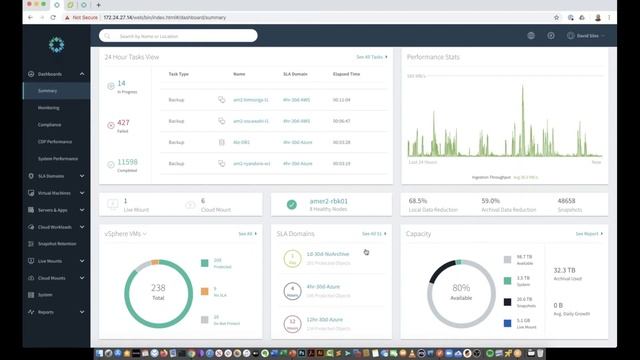Screen dimensions: 640x360
Task: Click the In Progress tasks clock icon
Action: (111, 86)
